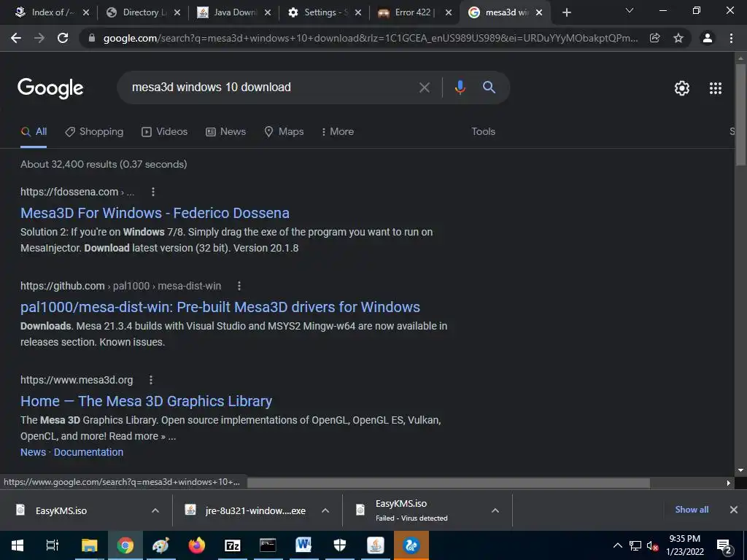
Task: Run the search with the magnifier icon
Action: [x=489, y=87]
